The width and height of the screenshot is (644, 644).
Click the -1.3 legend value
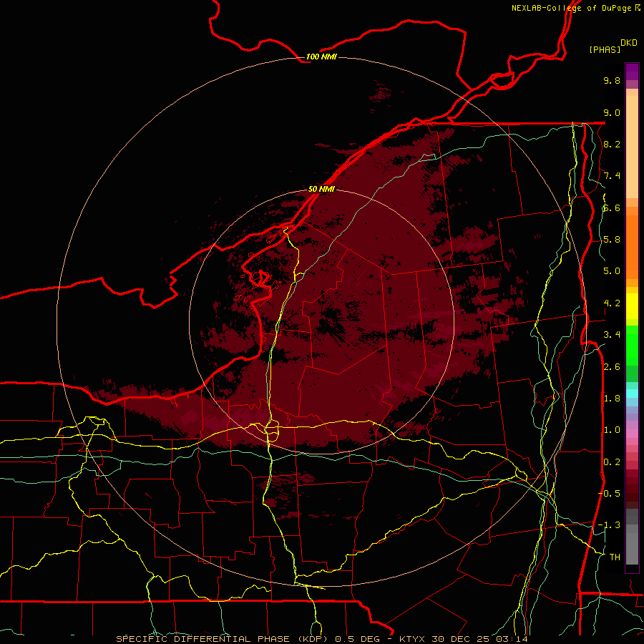click(x=609, y=525)
